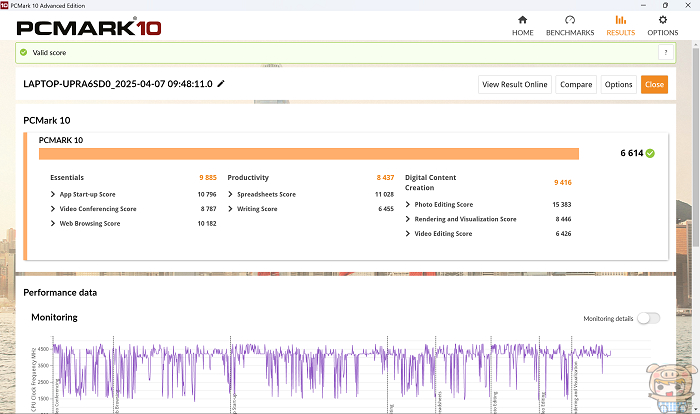
Task: Click the Spreadsheets value 11 028
Action: (384, 194)
